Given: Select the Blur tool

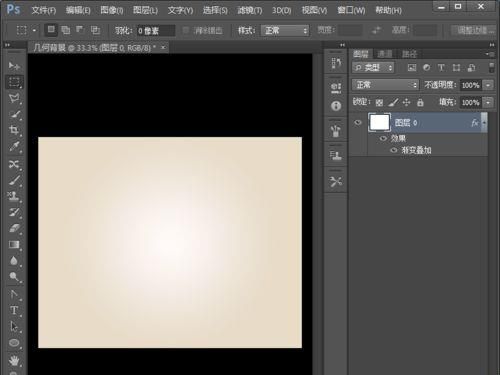Looking at the screenshot, I should tap(14, 261).
